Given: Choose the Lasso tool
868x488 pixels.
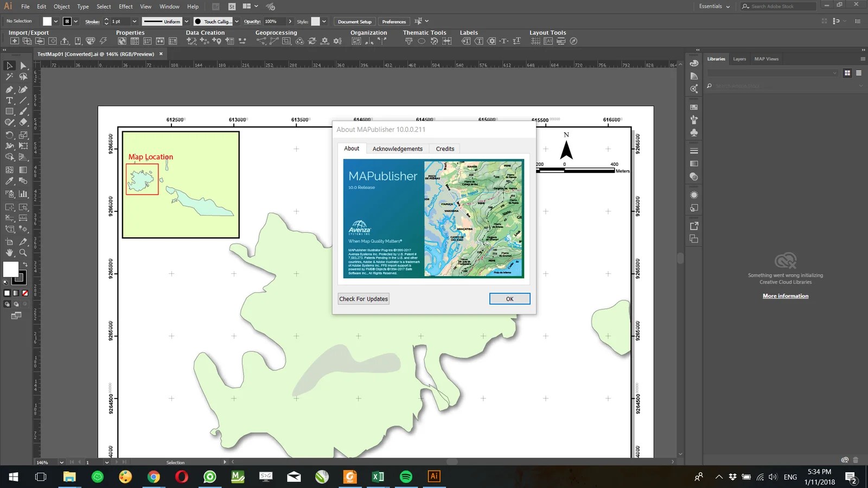Looking at the screenshot, I should (x=23, y=77).
